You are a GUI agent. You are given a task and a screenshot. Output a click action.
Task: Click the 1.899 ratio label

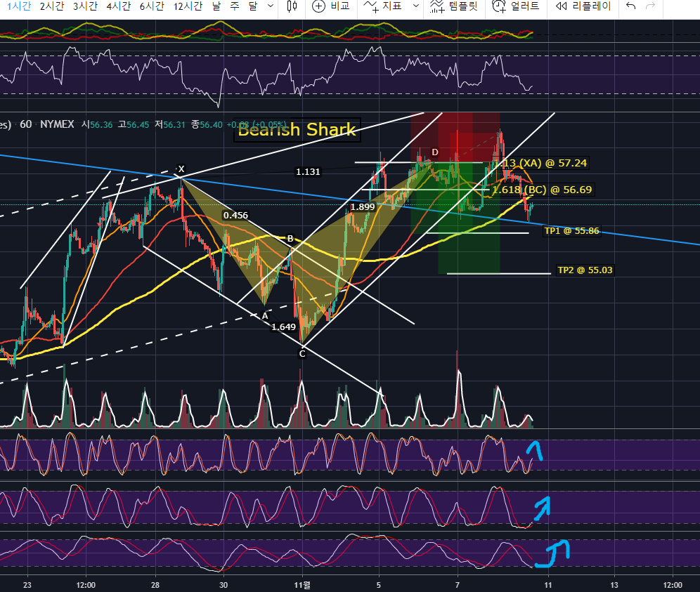point(363,207)
